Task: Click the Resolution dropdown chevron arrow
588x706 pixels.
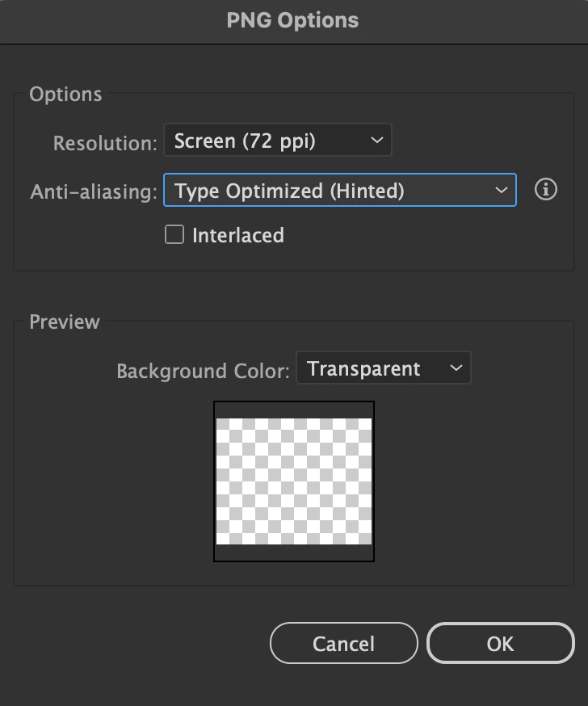Action: [376, 141]
